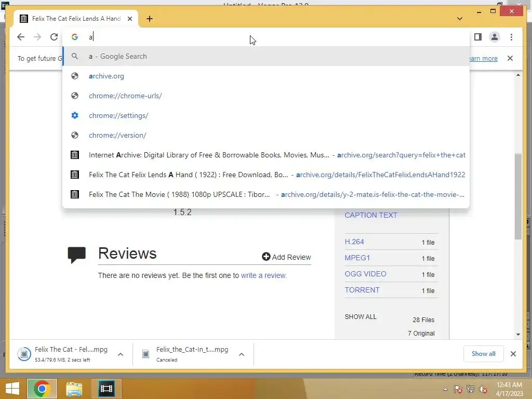Close the downloads bar
Viewport: 532px width, 399px height.
[513, 354]
